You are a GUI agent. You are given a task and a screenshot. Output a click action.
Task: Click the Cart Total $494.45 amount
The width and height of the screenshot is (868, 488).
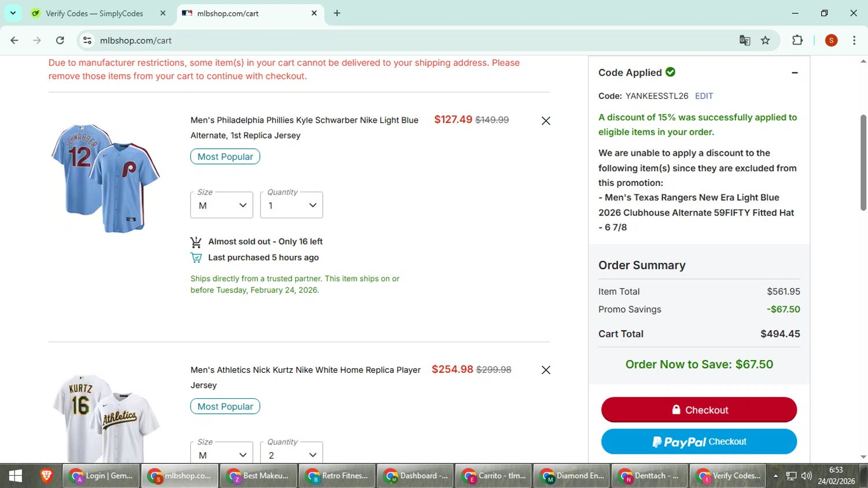[x=780, y=334]
